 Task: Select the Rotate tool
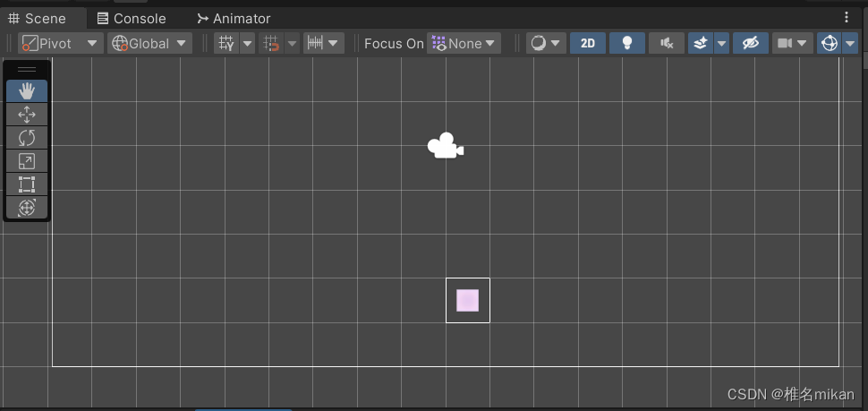(27, 137)
